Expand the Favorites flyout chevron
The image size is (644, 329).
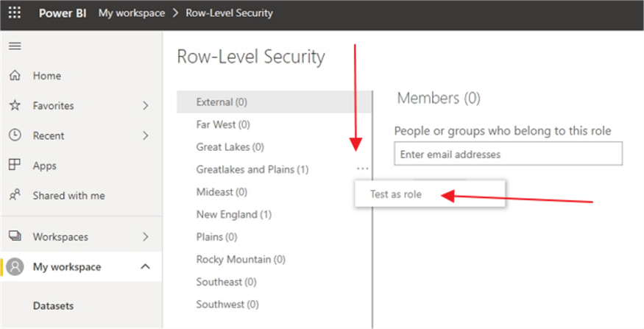[146, 106]
